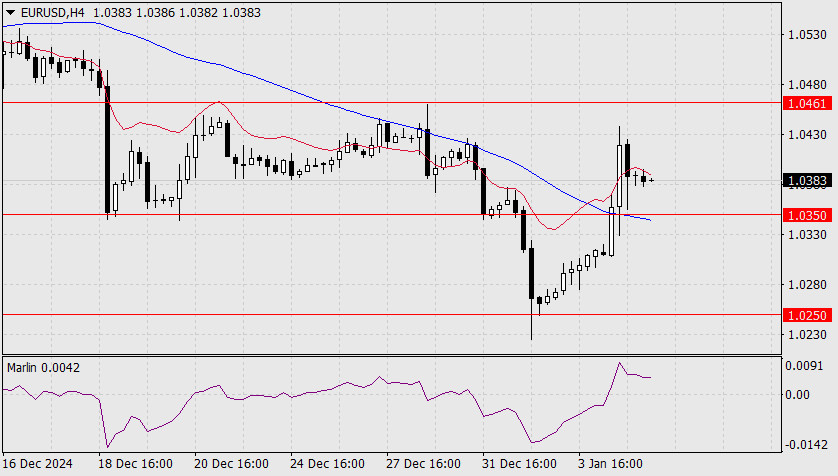Image resolution: width=838 pixels, height=476 pixels.
Task: Select the current price label 1.0383
Action: [807, 181]
